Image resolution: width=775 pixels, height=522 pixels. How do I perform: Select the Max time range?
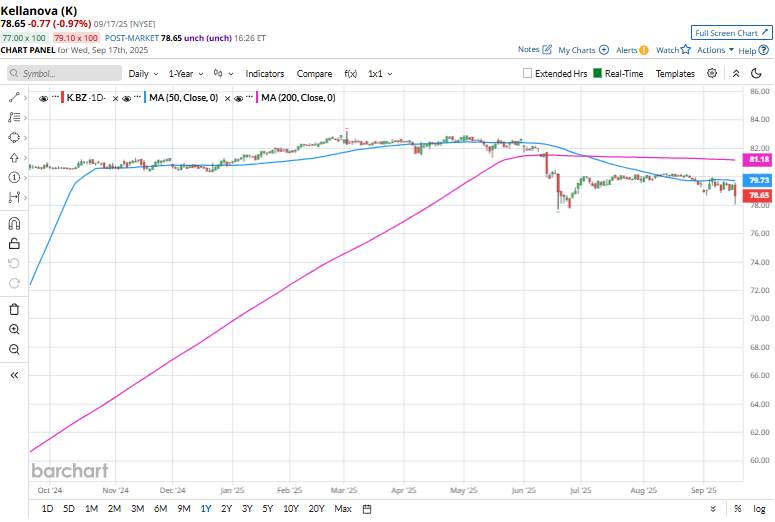pyautogui.click(x=343, y=509)
